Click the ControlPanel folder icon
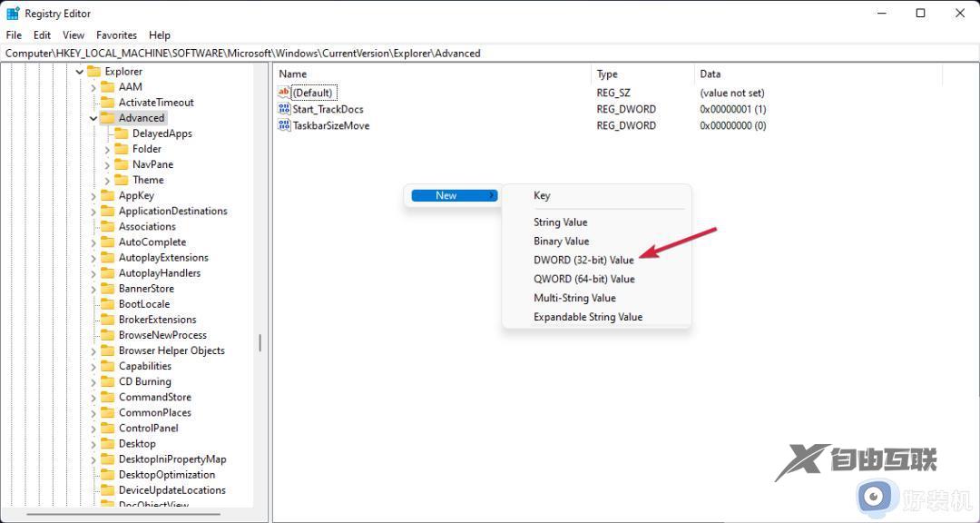Image resolution: width=980 pixels, height=523 pixels. click(x=107, y=429)
